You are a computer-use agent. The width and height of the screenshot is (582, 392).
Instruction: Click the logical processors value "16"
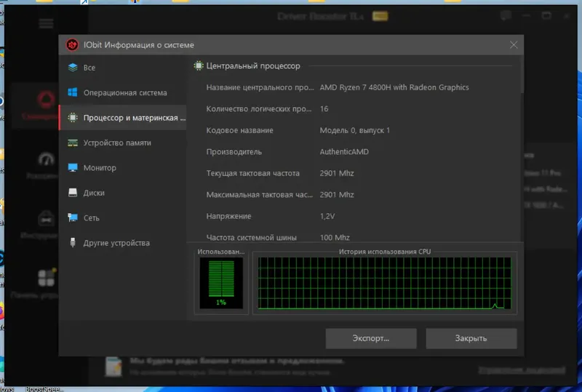pos(324,109)
